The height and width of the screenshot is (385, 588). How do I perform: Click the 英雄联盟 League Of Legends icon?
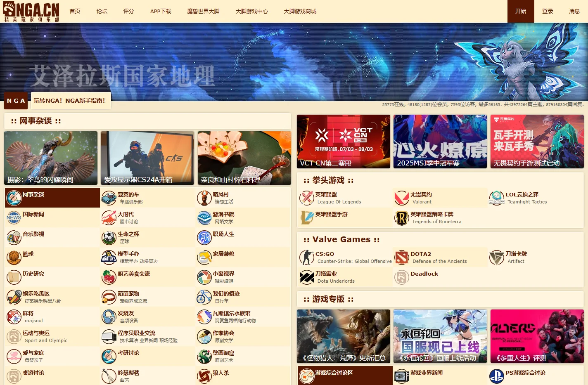307,198
